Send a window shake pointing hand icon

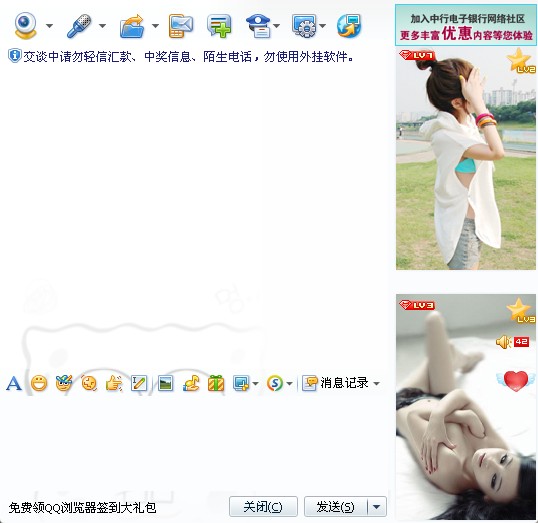[x=114, y=383]
